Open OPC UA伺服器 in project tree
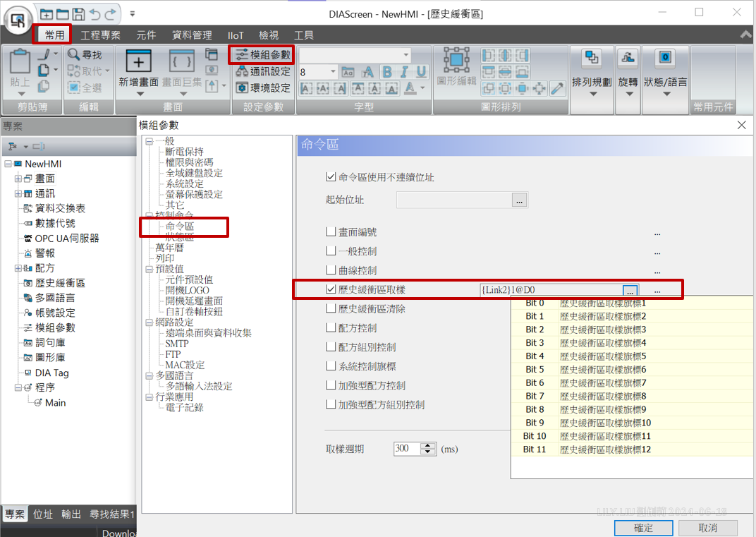The height and width of the screenshot is (537, 756). click(x=66, y=238)
